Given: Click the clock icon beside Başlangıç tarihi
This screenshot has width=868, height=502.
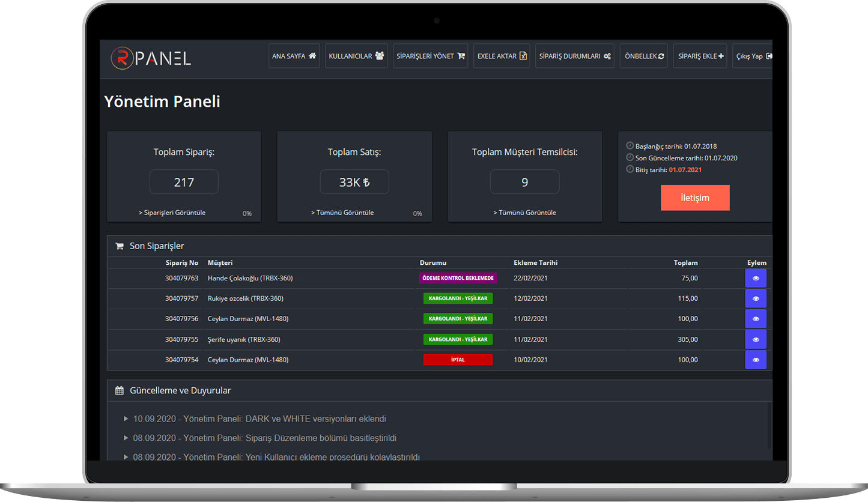Looking at the screenshot, I should click(630, 146).
